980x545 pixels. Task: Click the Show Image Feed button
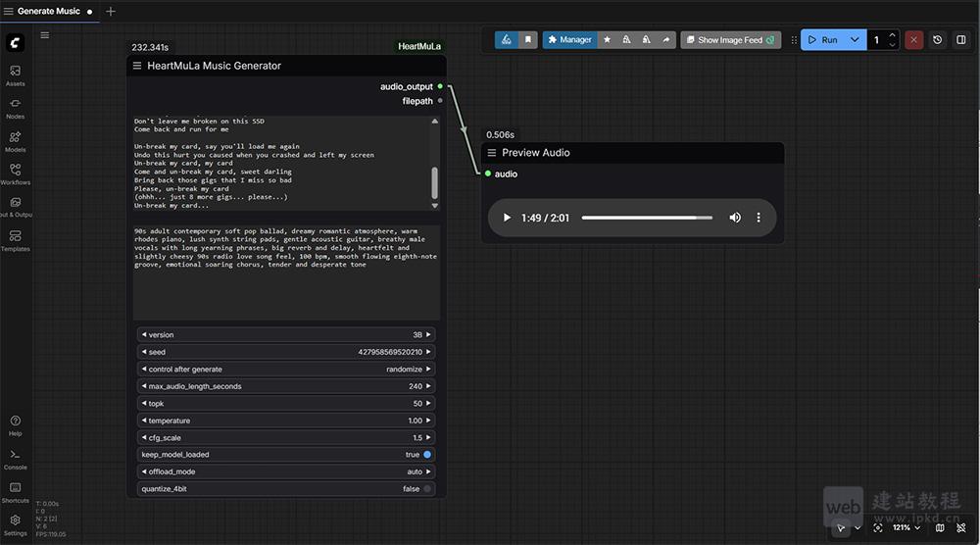[729, 40]
